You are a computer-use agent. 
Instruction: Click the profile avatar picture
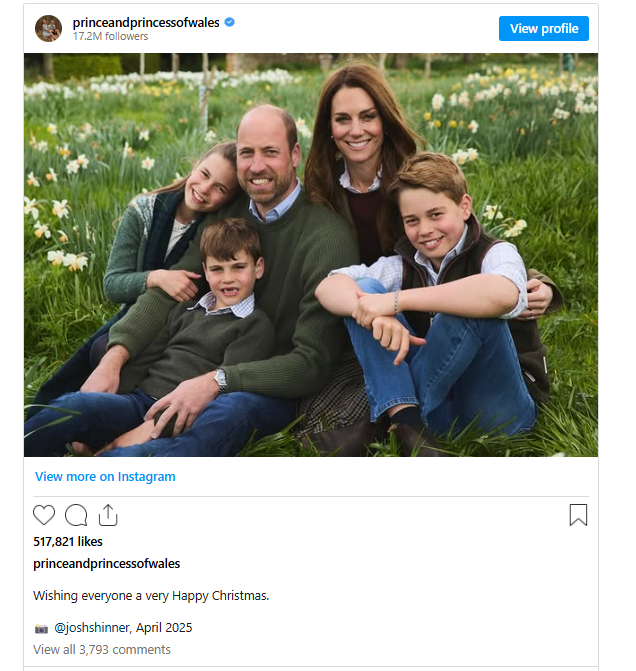click(x=48, y=28)
